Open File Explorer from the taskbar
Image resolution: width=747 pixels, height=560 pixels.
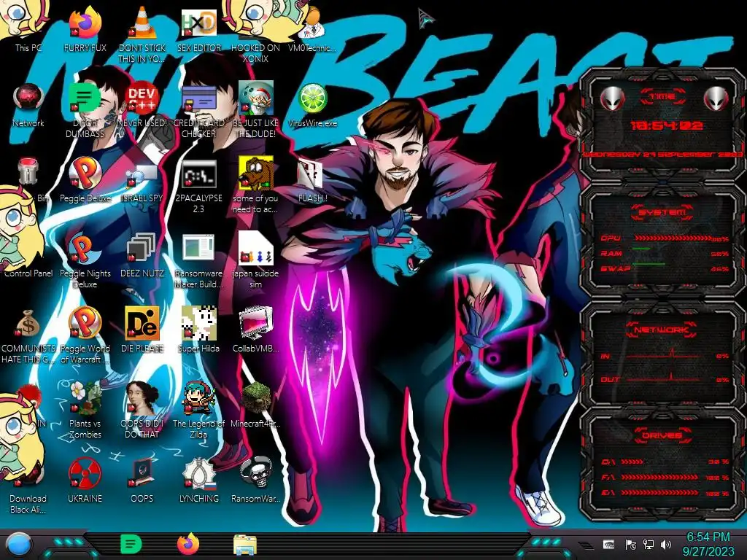tap(245, 545)
